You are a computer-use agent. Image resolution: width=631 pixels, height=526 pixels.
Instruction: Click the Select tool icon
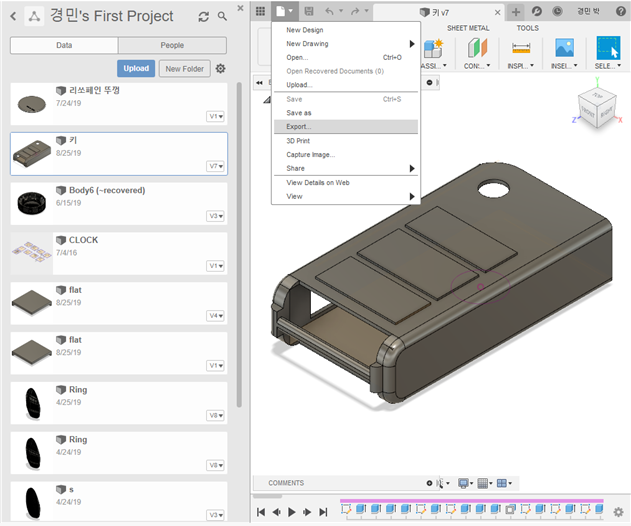(x=608, y=48)
